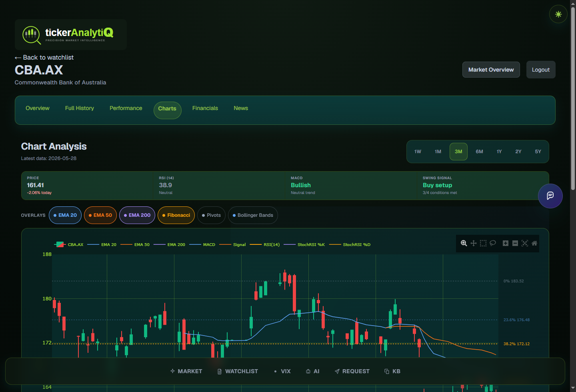Viewport: 576px width, 392px height.
Task: Set chart range to 5Y
Action: tap(538, 152)
